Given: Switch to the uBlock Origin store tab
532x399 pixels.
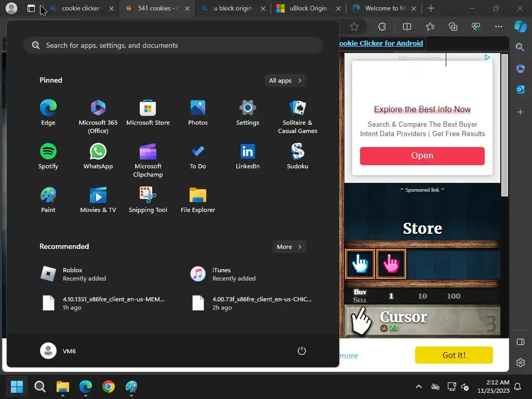Looking at the screenshot, I should (x=308, y=8).
